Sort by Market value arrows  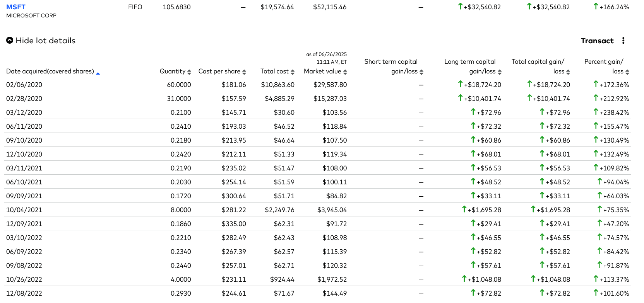pos(345,72)
